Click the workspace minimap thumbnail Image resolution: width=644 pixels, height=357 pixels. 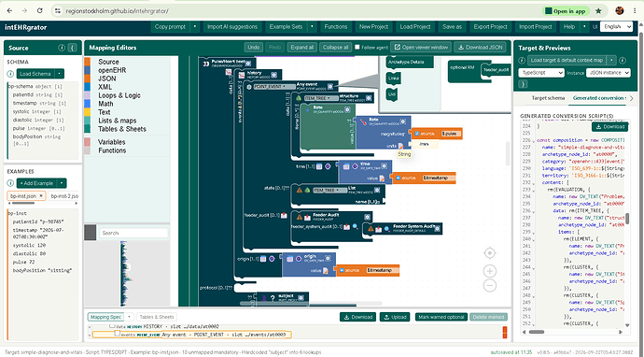(x=127, y=274)
